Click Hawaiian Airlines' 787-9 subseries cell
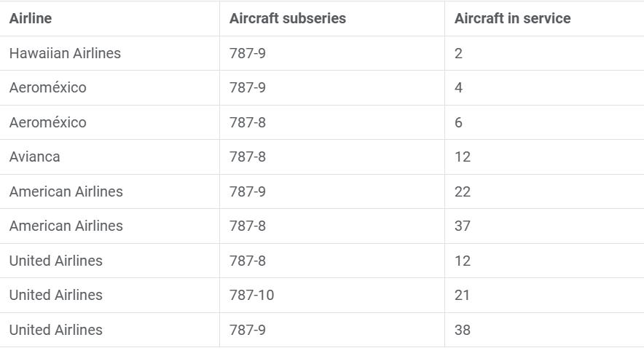 tap(248, 53)
